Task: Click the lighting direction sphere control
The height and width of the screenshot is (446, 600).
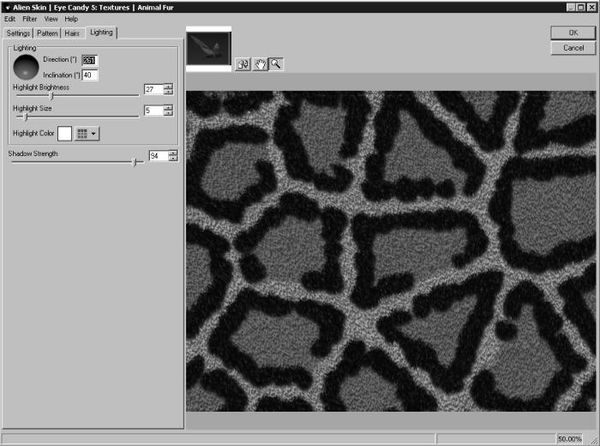Action: click(x=26, y=67)
